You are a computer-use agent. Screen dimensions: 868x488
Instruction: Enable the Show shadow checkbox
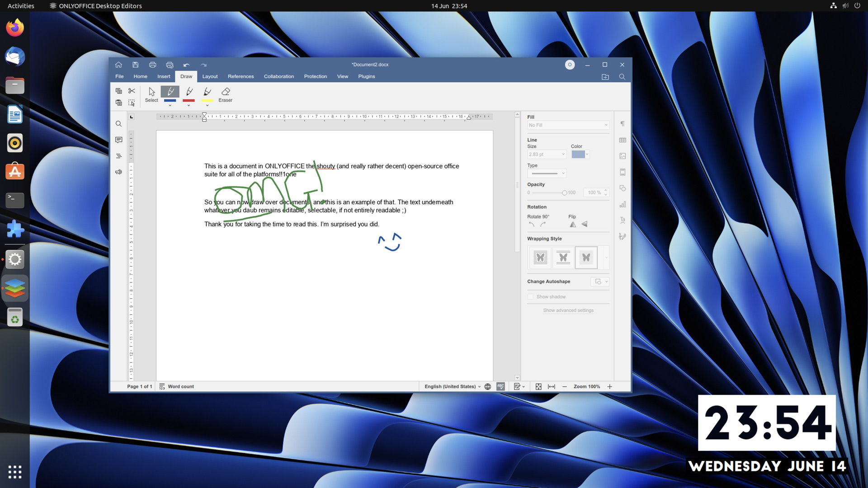(530, 297)
